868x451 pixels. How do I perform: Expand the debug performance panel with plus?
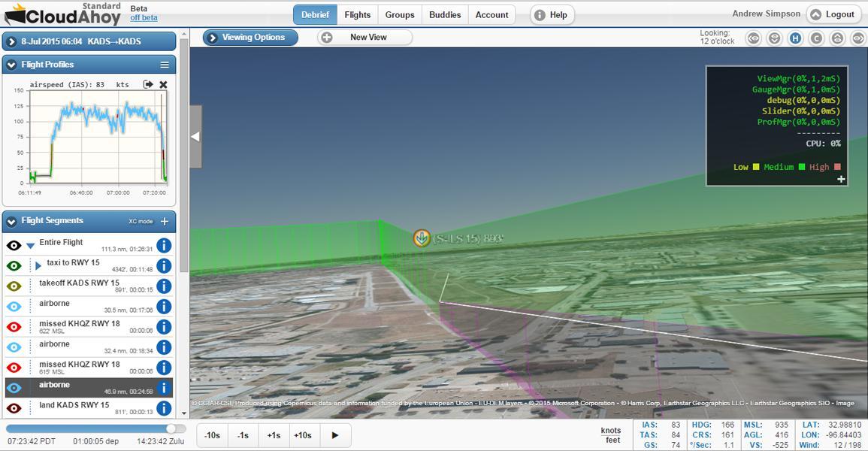tap(841, 179)
